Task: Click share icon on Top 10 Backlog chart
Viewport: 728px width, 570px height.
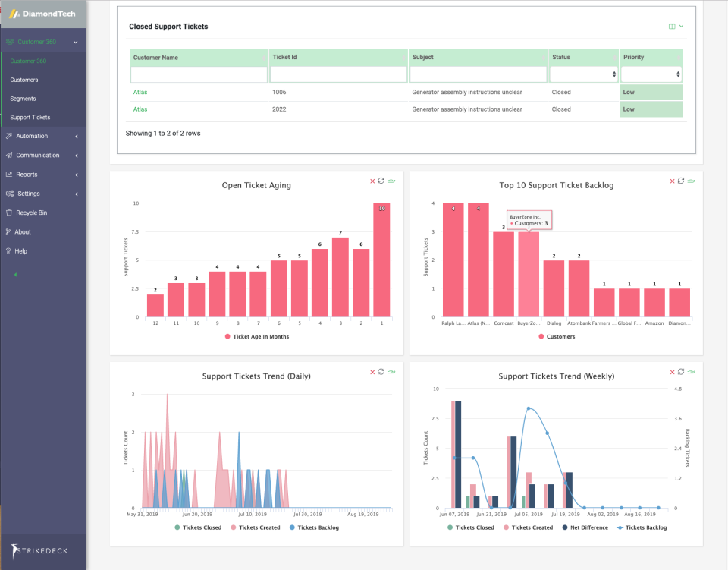Action: click(x=692, y=181)
